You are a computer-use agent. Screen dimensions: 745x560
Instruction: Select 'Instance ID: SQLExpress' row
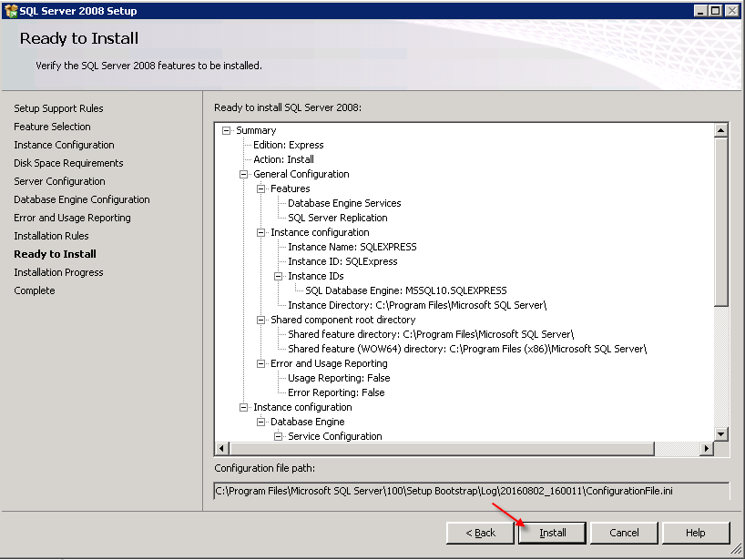[342, 261]
